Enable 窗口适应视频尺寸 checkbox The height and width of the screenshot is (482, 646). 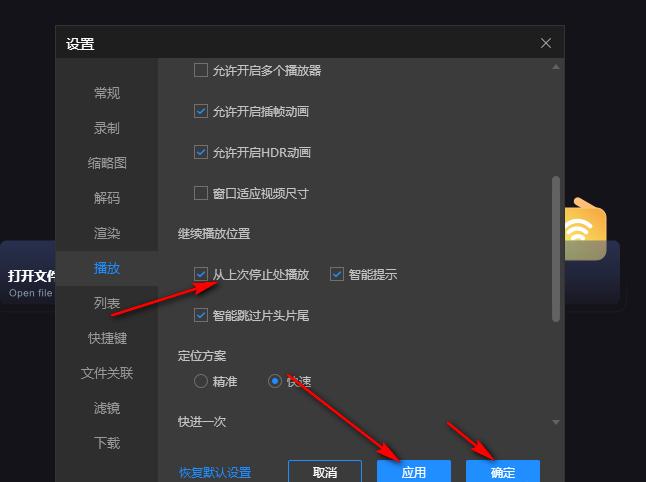click(x=201, y=194)
